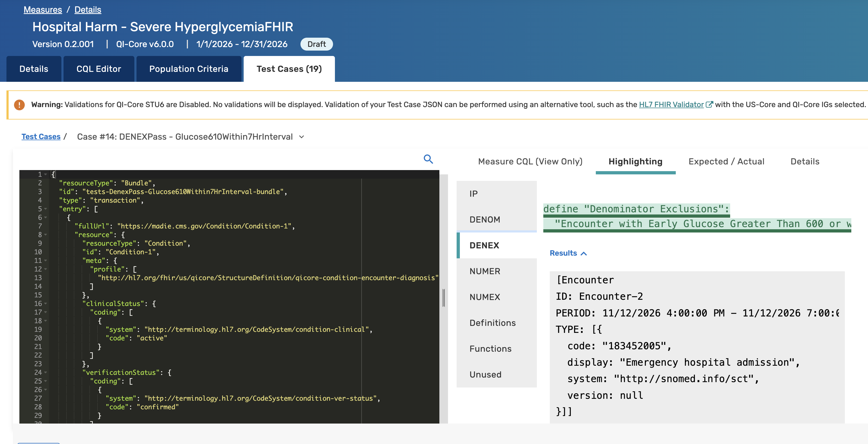
Task: Select the NUMER population in sidebar
Action: pyautogui.click(x=485, y=271)
